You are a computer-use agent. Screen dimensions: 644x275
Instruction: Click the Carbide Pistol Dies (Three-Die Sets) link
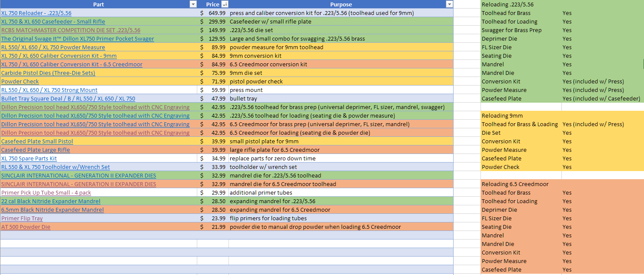pos(48,73)
